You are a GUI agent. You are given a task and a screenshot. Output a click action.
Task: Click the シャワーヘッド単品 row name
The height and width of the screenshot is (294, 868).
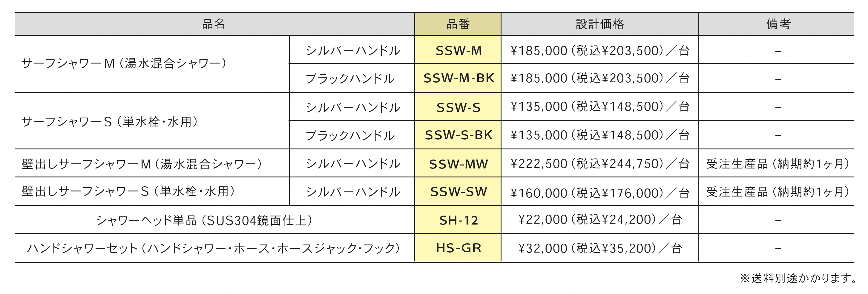pyautogui.click(x=205, y=220)
